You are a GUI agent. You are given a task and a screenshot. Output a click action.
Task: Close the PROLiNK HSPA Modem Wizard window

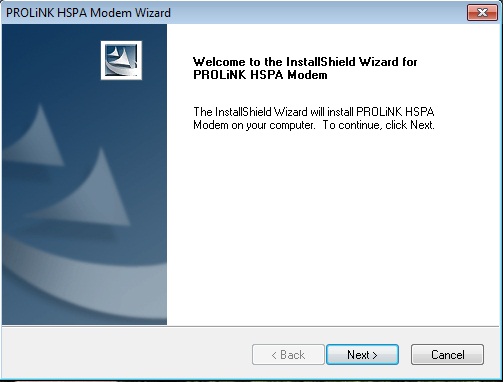click(482, 13)
